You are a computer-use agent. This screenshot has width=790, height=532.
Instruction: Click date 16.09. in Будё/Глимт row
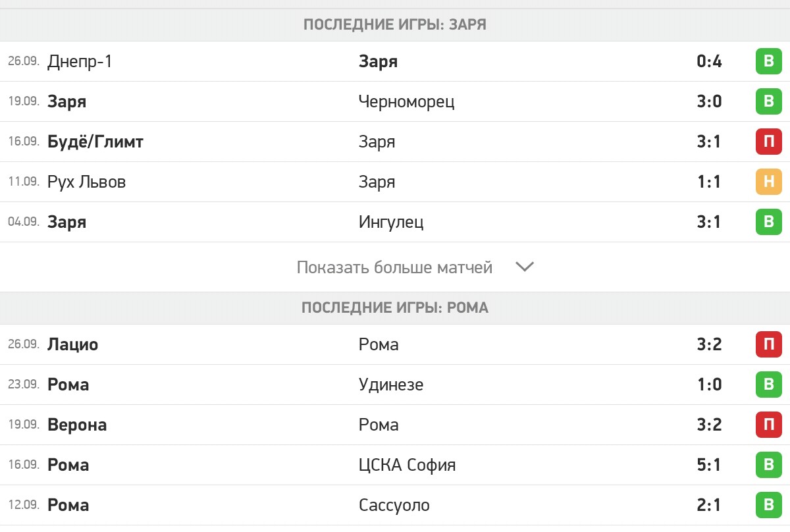(x=24, y=142)
